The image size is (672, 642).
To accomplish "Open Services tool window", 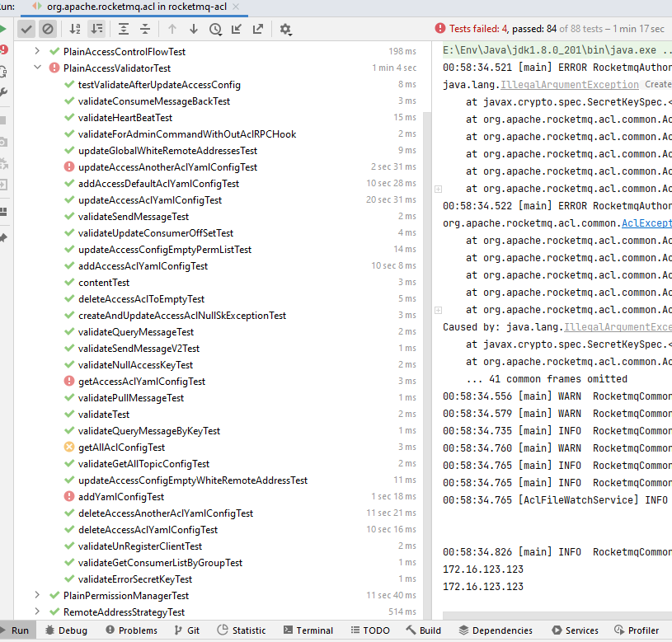I will coord(575,630).
